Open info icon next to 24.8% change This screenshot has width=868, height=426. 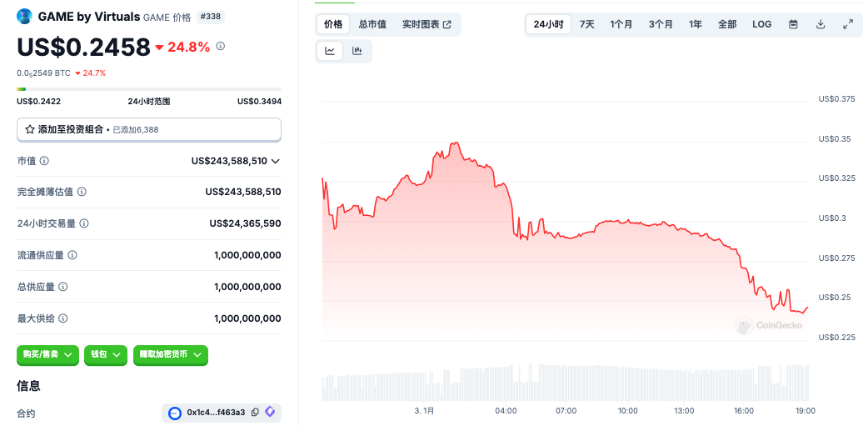(x=220, y=47)
